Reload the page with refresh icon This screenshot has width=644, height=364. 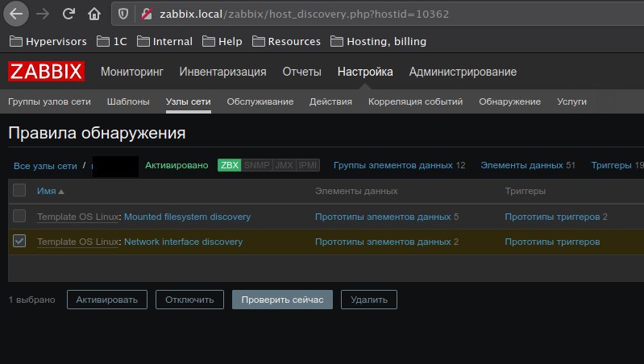pyautogui.click(x=69, y=14)
